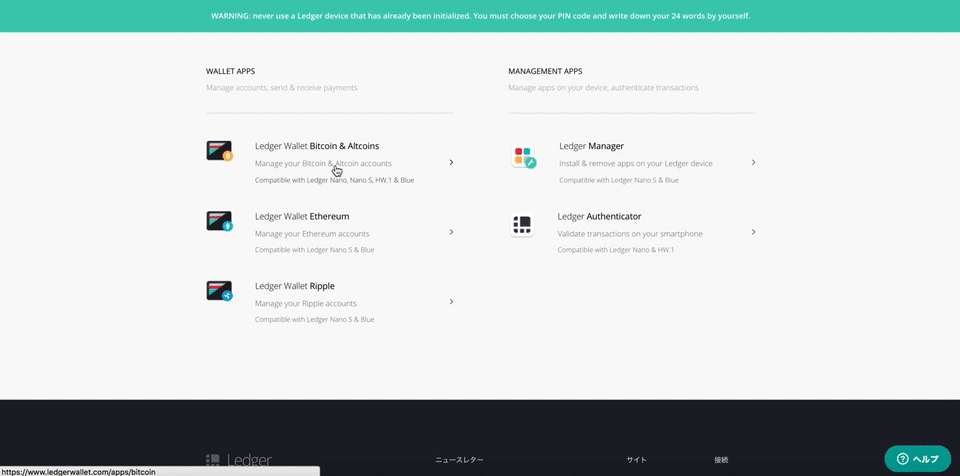Click the WALLET APPS heading
The image size is (960, 476).
pyautogui.click(x=230, y=71)
